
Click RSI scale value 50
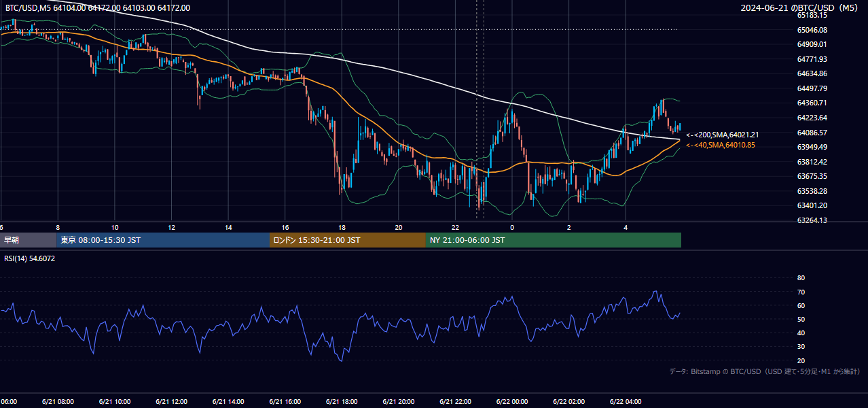801,319
